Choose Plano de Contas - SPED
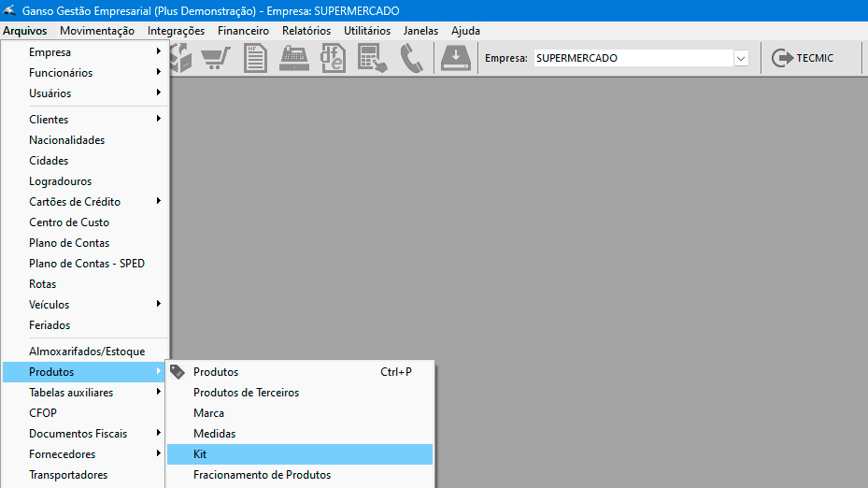 coord(85,263)
